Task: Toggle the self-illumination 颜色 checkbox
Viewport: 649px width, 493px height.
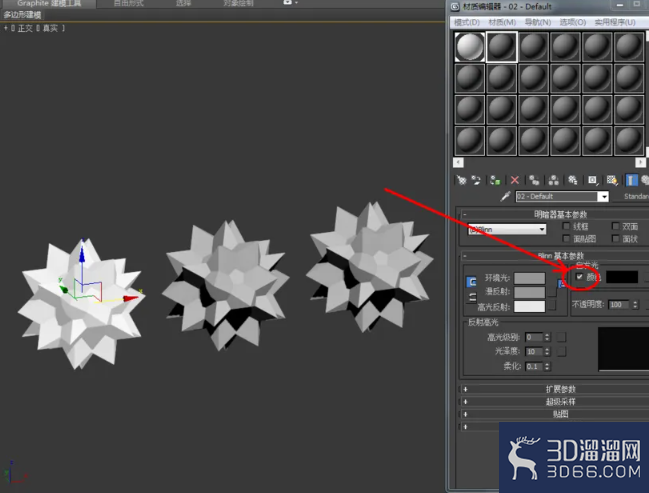Action: (579, 277)
